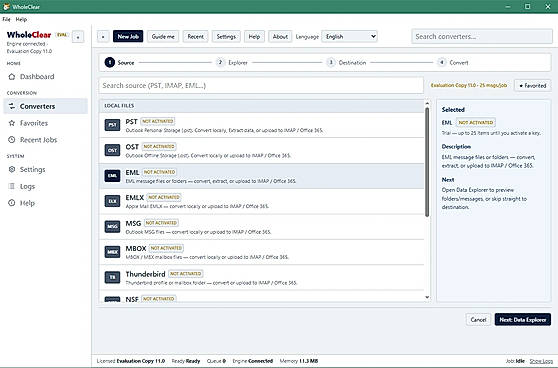This screenshot has height=368, width=558.
Task: Click the Converters arrows icon
Action: tap(12, 106)
